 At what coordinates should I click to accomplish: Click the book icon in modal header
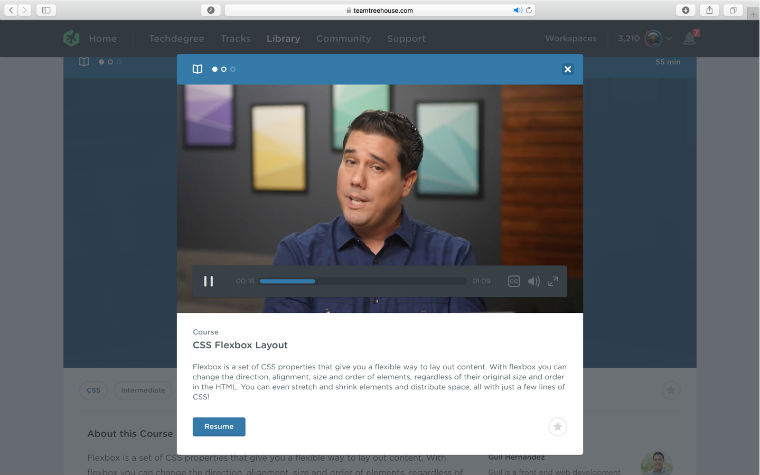point(198,69)
